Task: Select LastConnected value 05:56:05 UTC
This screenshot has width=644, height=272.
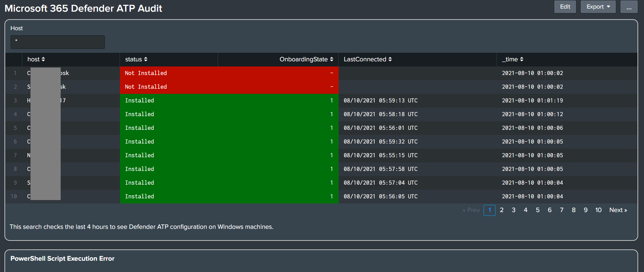Action: (x=381, y=196)
